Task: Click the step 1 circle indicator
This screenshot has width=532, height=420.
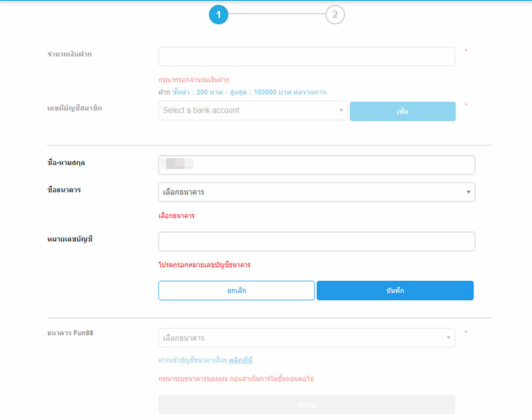Action: click(219, 14)
